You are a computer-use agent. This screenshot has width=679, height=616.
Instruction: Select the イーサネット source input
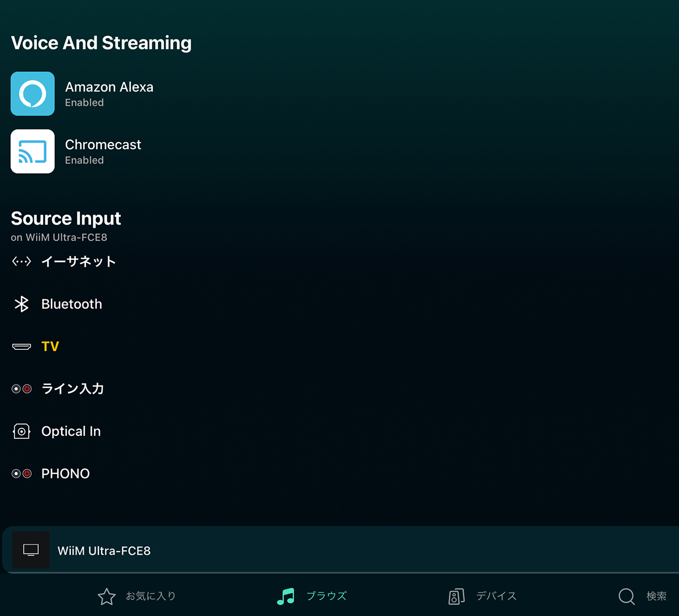pos(79,262)
